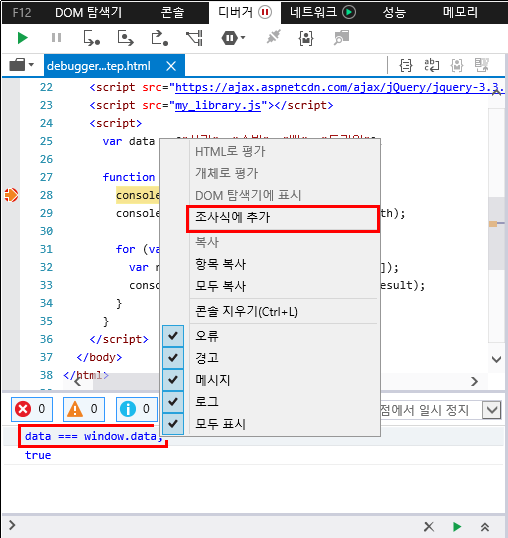This screenshot has width=508, height=538.
Task: Click the grayed library code braces icon
Action: click(457, 65)
